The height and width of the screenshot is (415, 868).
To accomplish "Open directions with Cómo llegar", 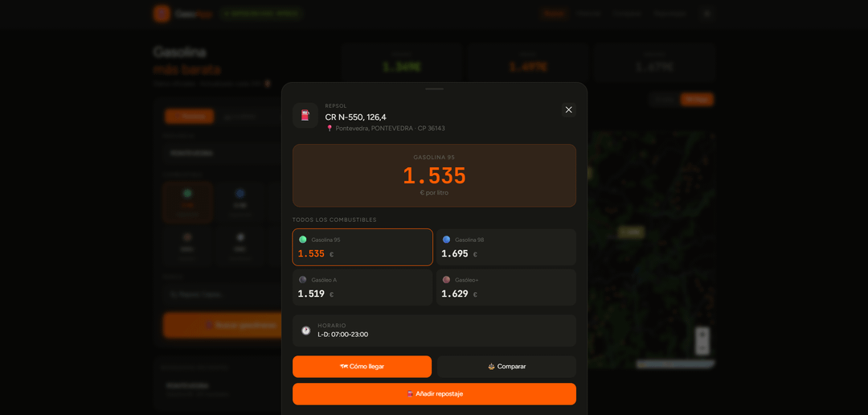I will tap(362, 366).
